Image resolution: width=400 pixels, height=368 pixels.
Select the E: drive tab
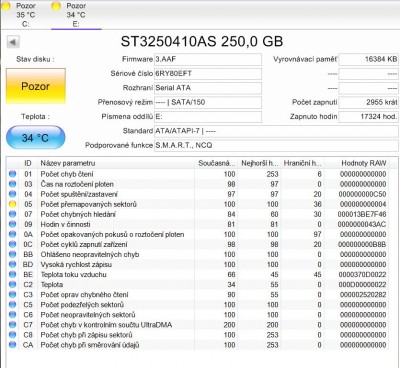click(76, 15)
